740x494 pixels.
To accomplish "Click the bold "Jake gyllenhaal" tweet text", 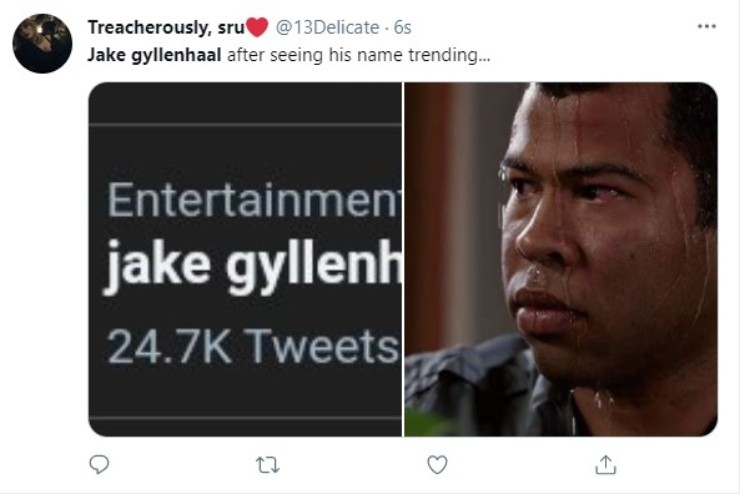I will pos(154,54).
